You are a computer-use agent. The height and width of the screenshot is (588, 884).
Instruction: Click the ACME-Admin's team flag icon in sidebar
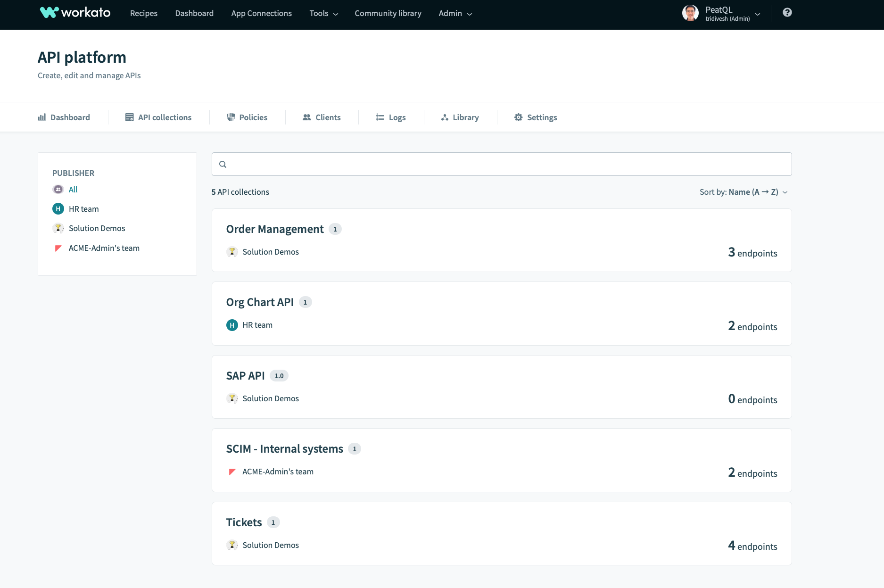(x=58, y=248)
